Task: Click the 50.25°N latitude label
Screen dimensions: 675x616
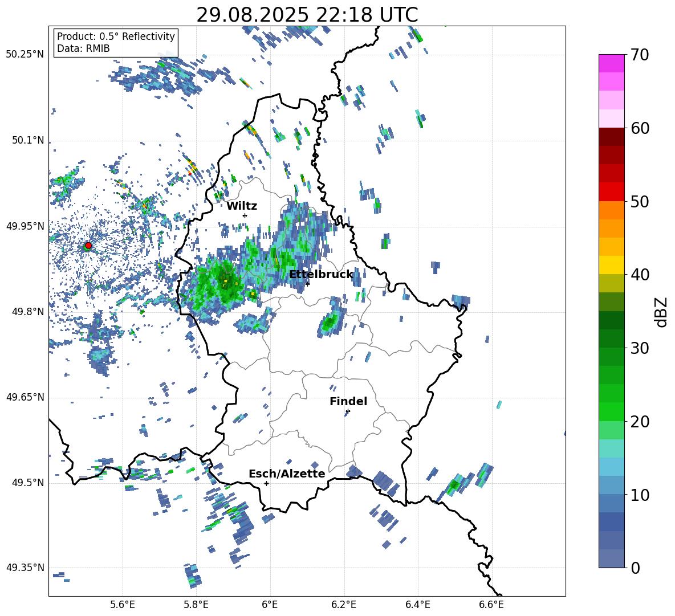Action: pyautogui.click(x=25, y=55)
